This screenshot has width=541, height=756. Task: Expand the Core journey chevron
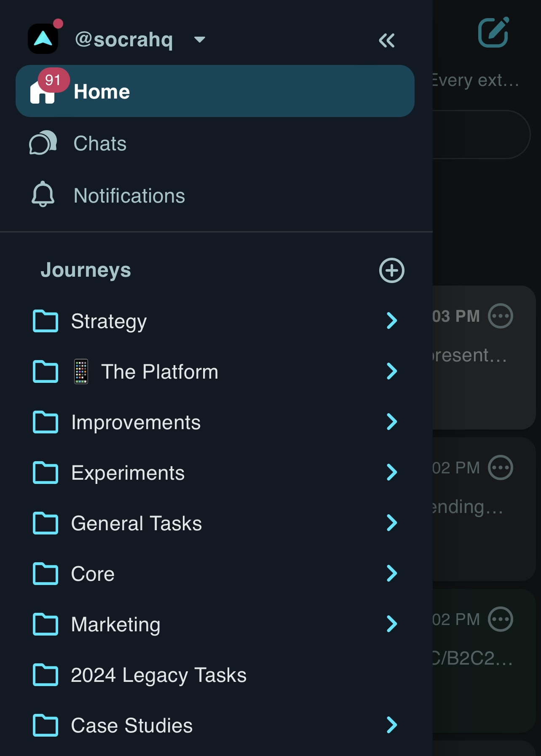(391, 573)
